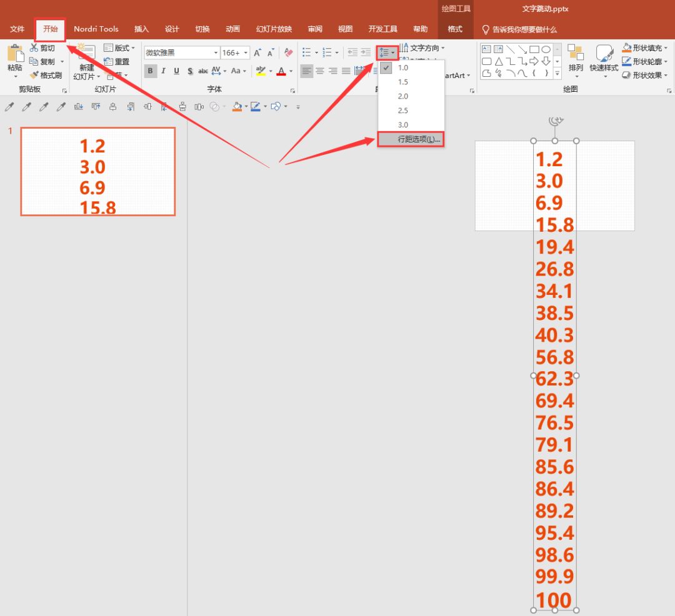Select the oval shape in the gallery
The height and width of the screenshot is (616, 675).
point(546,49)
